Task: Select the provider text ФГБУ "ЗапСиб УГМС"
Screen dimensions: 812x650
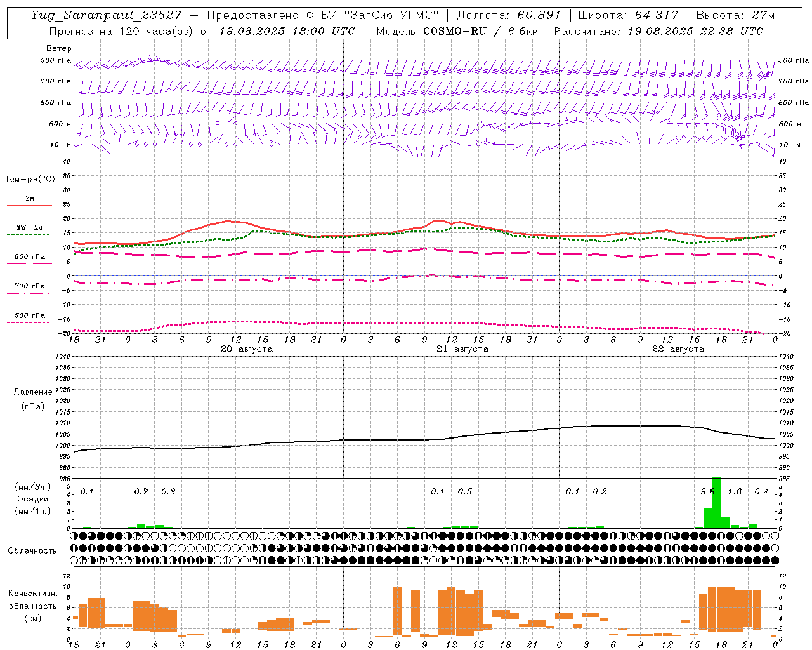Action: click(x=372, y=15)
